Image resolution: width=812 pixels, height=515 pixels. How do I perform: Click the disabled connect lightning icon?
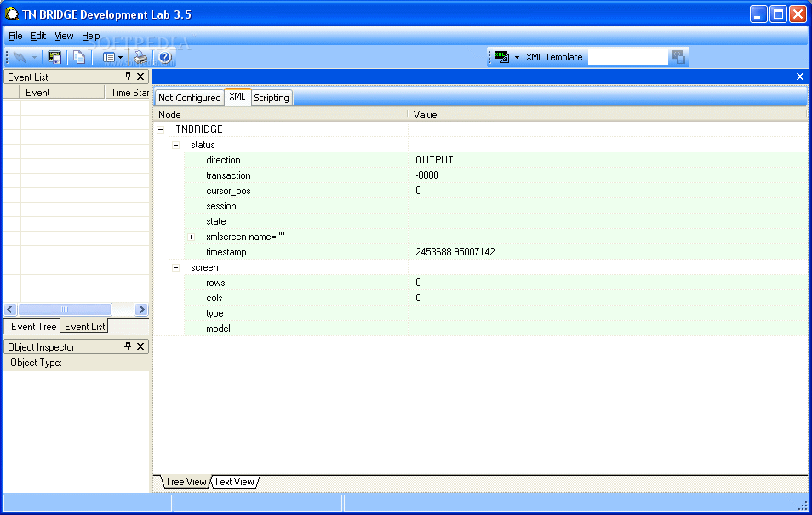click(20, 58)
